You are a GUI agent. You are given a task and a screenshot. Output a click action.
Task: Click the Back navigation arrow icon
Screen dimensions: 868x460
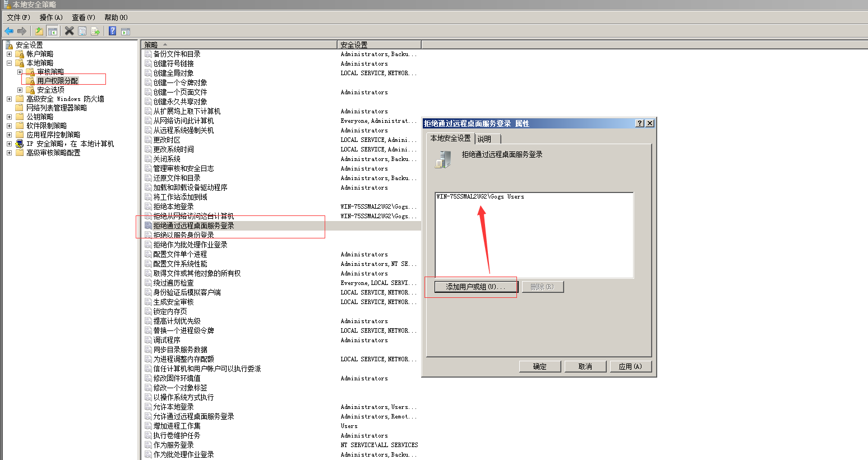9,31
